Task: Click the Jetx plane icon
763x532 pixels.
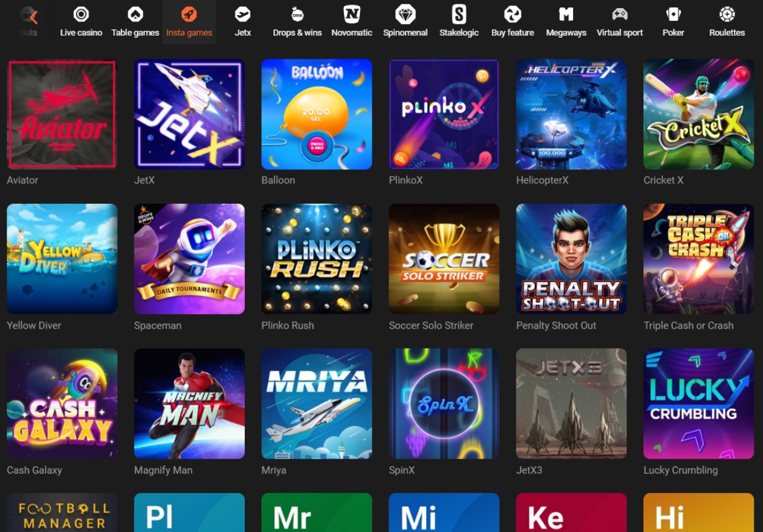Action: click(243, 14)
